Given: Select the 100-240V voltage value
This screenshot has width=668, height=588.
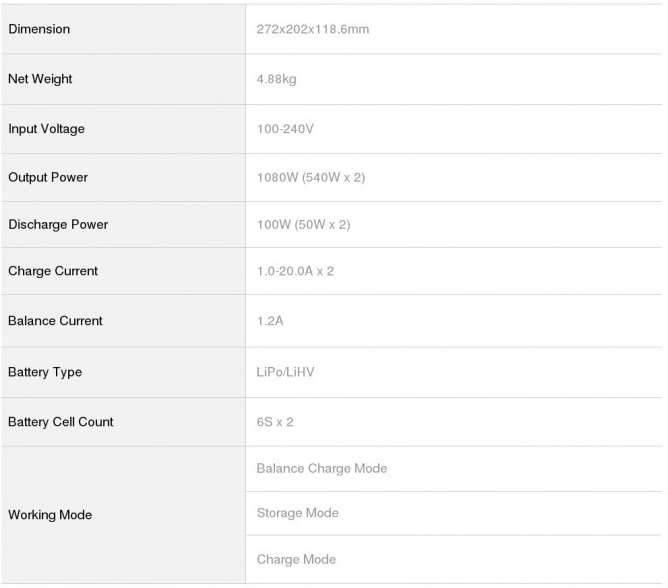Looking at the screenshot, I should pos(286,129).
